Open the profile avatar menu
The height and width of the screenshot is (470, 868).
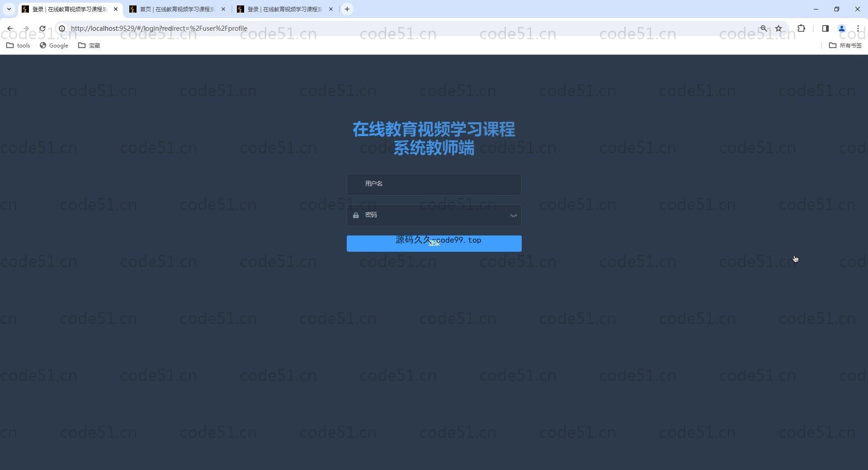point(842,28)
